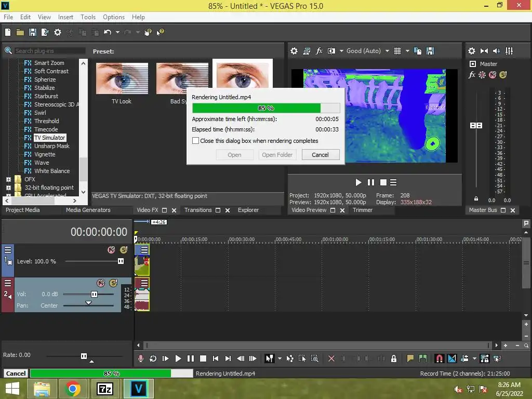Click the status bar Cancel button
This screenshot has height=399, width=532.
pos(16,374)
